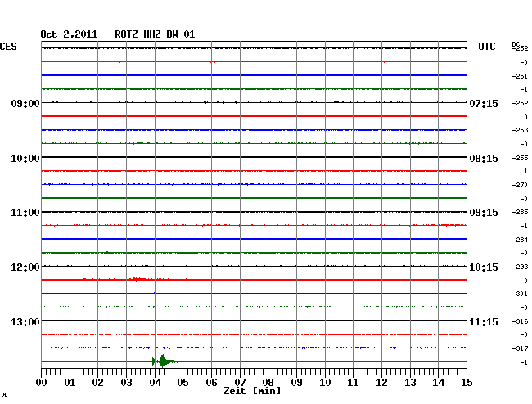The width and height of the screenshot is (532, 404).
Task: Select the "12:00" local time label
Action: click(x=25, y=267)
